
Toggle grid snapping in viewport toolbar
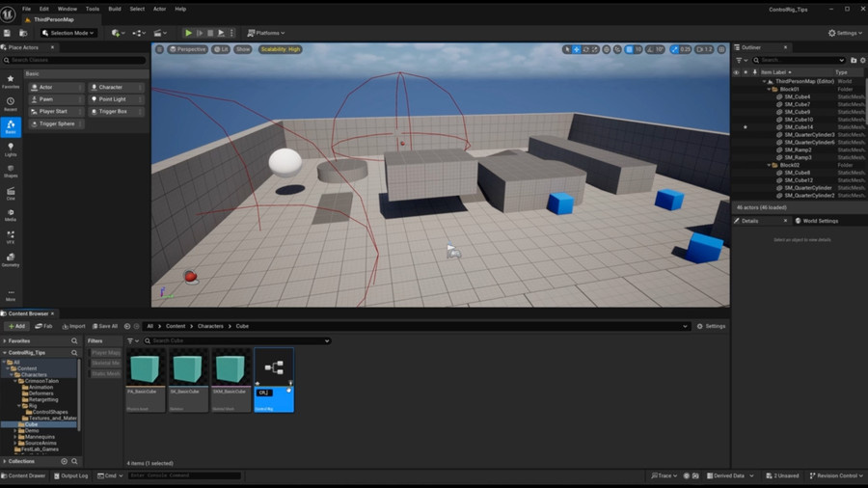630,49
